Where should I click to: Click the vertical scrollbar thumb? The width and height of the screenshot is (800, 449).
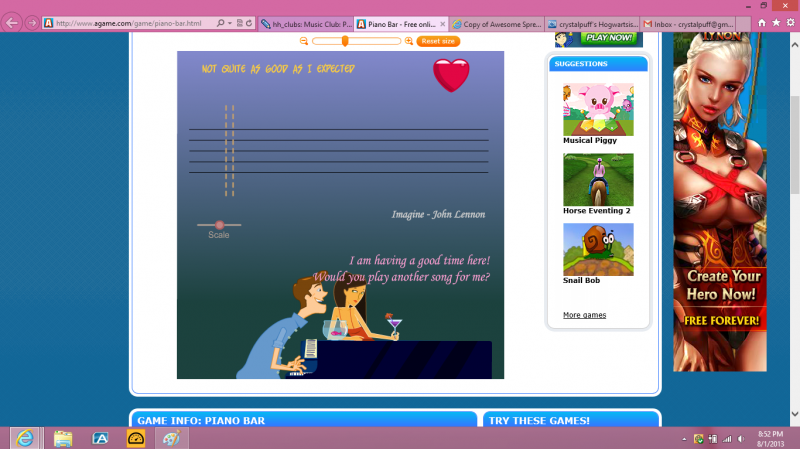click(x=795, y=145)
